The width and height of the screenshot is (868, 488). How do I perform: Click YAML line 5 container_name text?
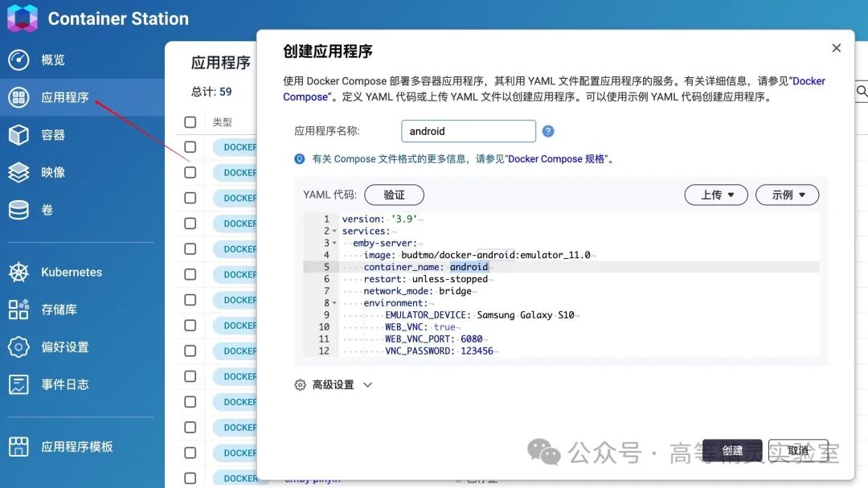426,267
